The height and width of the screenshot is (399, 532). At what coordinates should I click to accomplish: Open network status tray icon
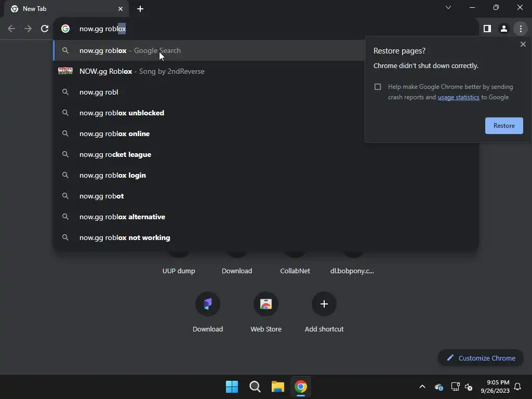pyautogui.click(x=455, y=387)
